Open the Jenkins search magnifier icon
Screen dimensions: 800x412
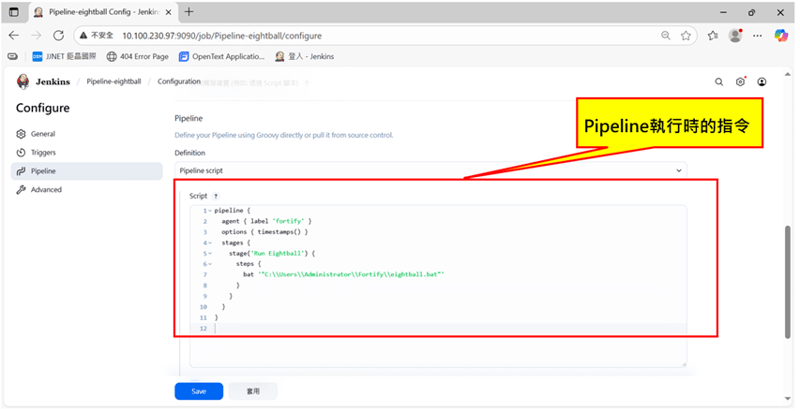pyautogui.click(x=719, y=82)
